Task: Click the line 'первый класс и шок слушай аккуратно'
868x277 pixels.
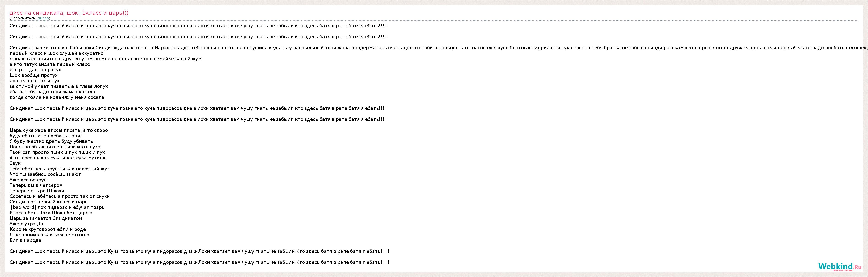Action: 57,53
